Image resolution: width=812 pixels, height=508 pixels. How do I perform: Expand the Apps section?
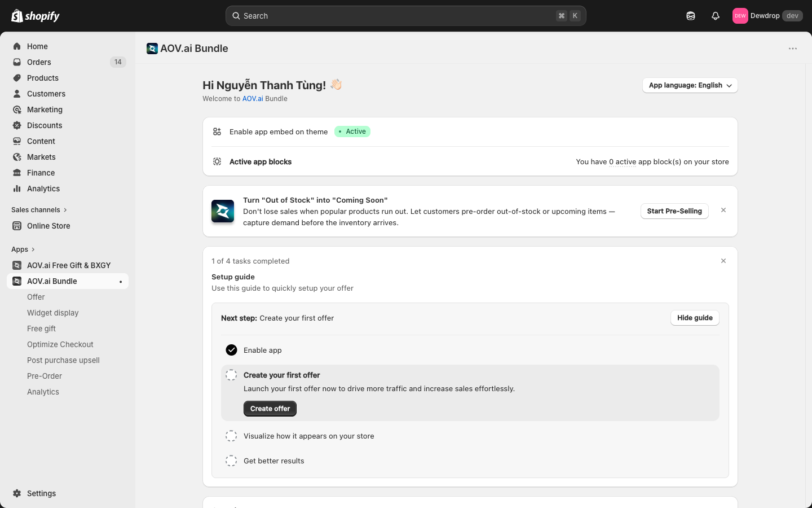(x=23, y=249)
